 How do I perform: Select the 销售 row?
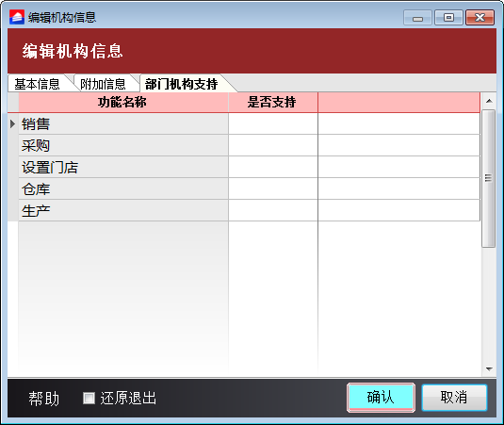[249, 123]
